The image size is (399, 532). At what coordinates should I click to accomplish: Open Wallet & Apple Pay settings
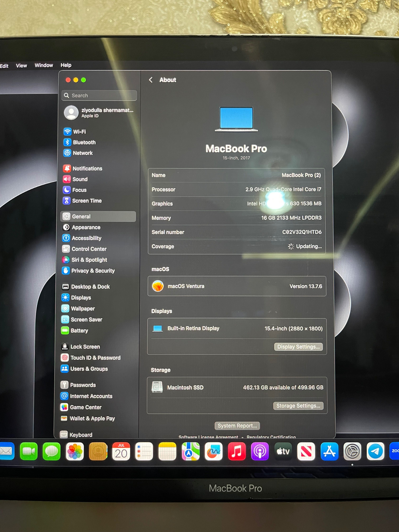87,418
